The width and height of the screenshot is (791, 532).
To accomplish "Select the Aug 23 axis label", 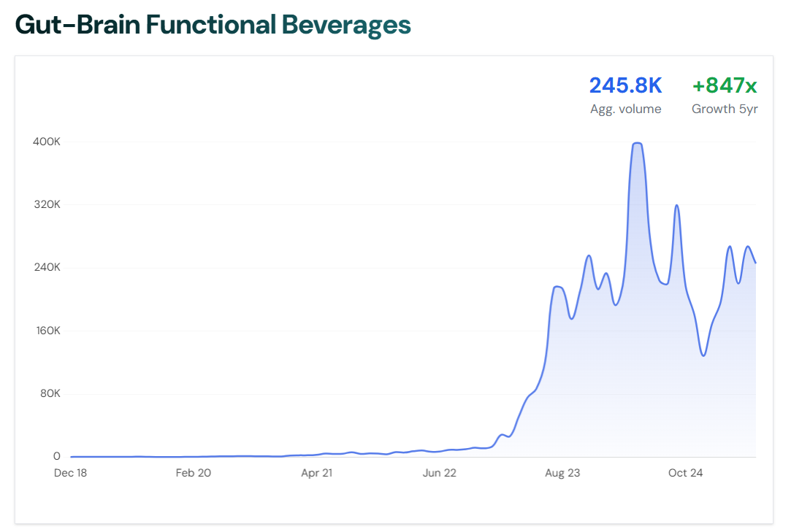I will point(562,473).
